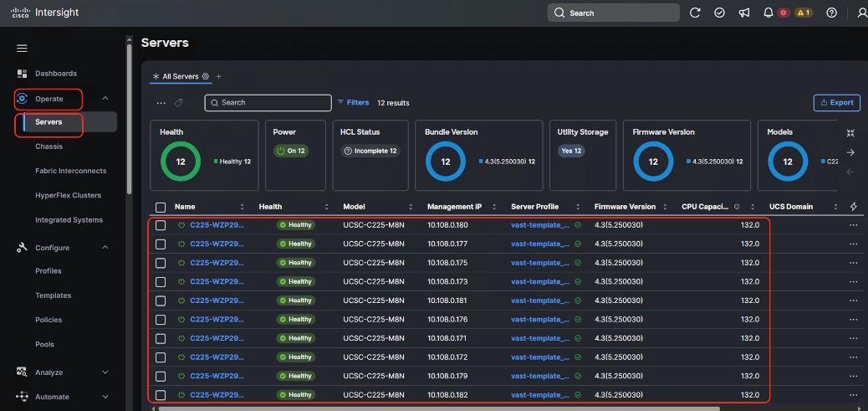The image size is (868, 411).
Task: Click the gear icon on All Servers tab
Action: click(x=206, y=76)
